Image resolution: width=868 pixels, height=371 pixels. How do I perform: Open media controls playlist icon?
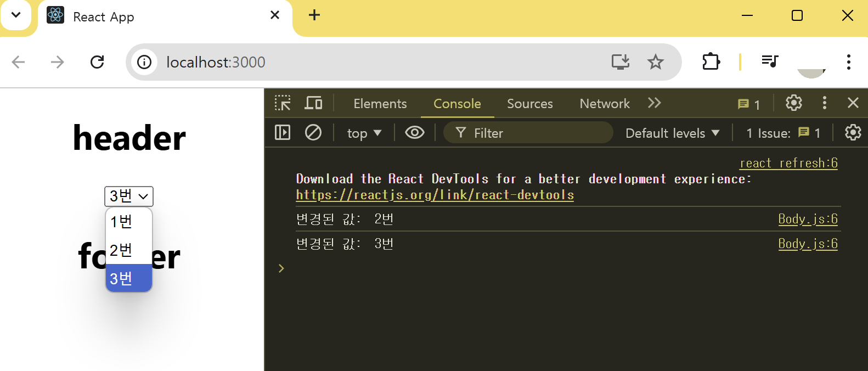click(x=770, y=61)
